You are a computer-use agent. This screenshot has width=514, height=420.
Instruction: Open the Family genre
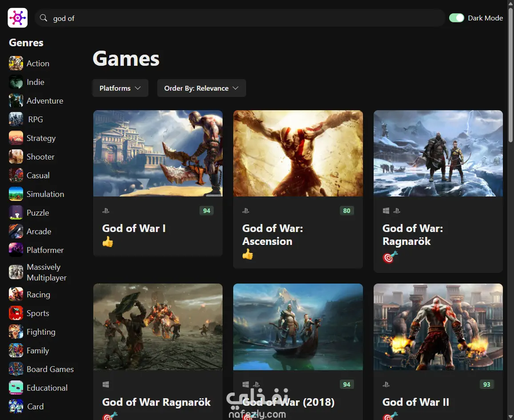click(38, 351)
